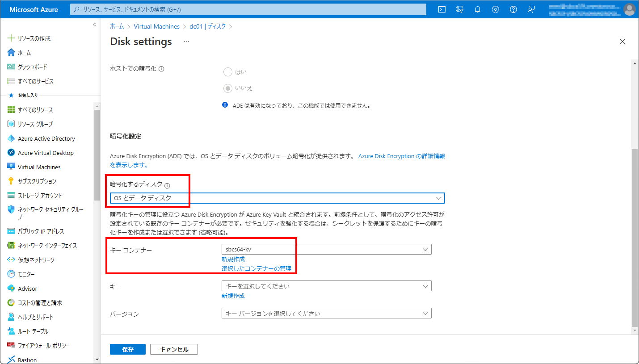Click 新規作成 under キー コンテナー

tap(233, 259)
